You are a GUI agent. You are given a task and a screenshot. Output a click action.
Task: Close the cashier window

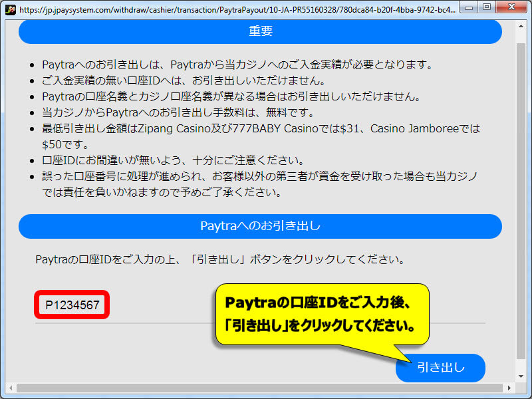click(x=512, y=7)
